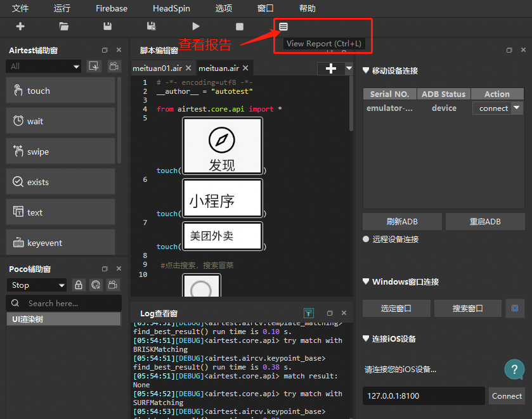This screenshot has height=419, width=532.
Task: Click the Poco Search here field
Action: [x=64, y=303]
